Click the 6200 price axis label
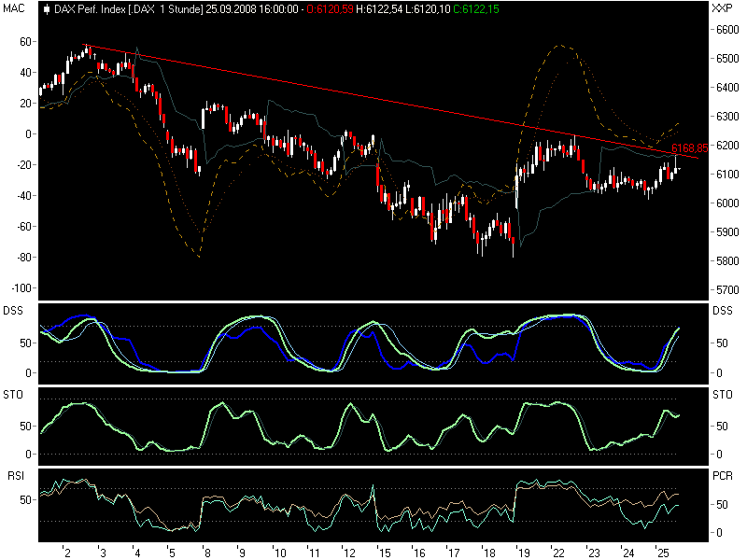This screenshot has width=747, height=560. click(x=727, y=146)
